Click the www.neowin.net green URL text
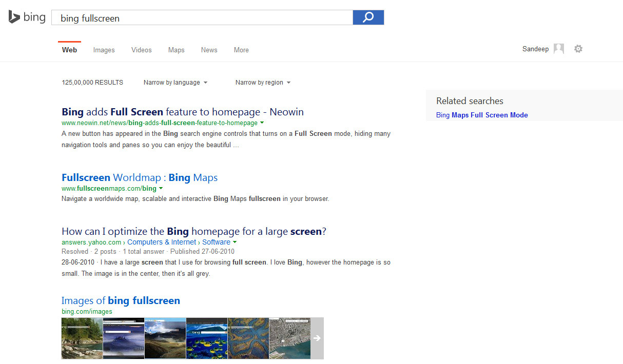 tap(160, 123)
